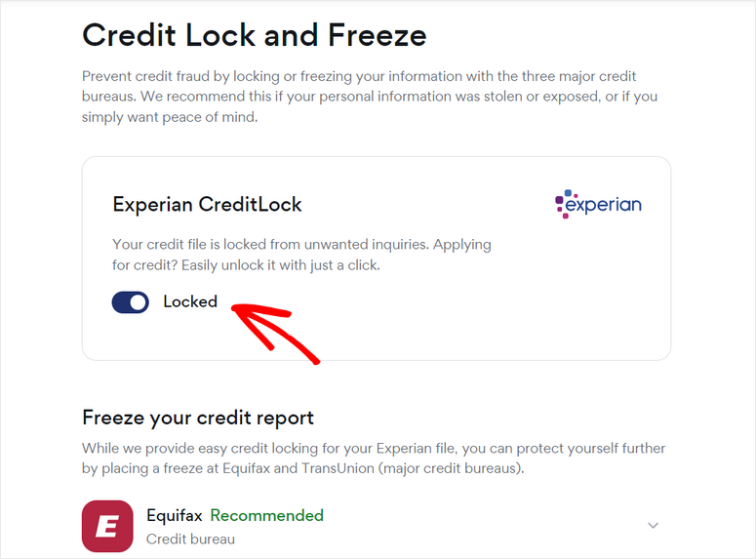Click the green Recommended badge
Screen dimensions: 756x559
[267, 515]
